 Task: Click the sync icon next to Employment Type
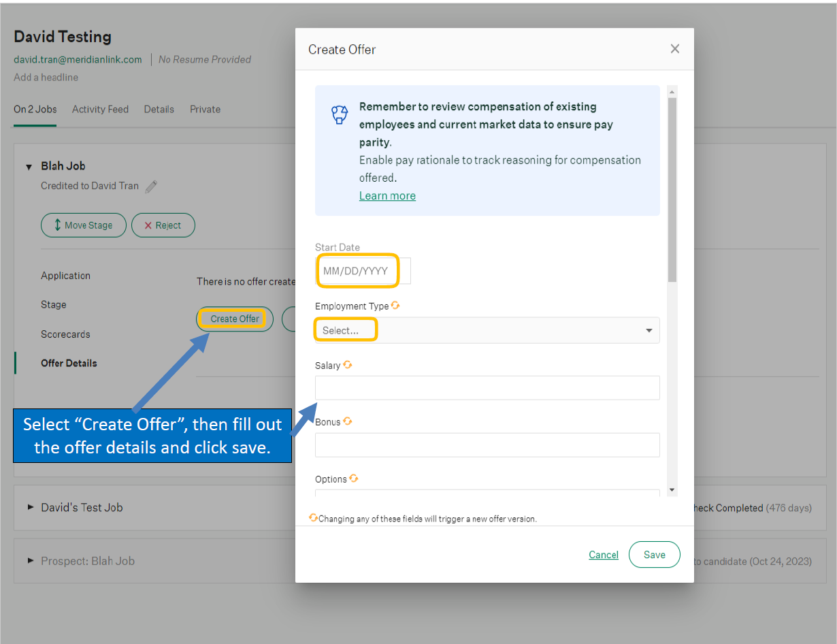coord(396,306)
